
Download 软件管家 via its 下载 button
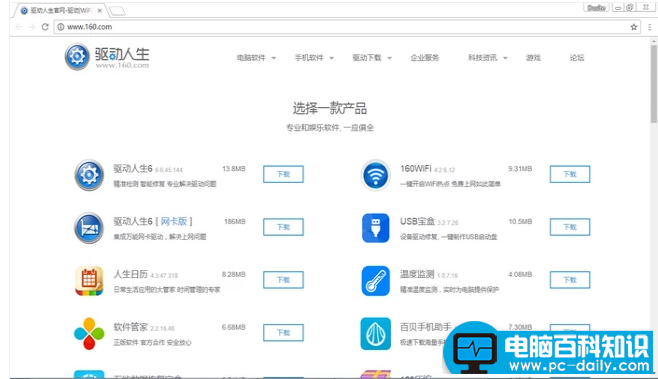(x=283, y=333)
